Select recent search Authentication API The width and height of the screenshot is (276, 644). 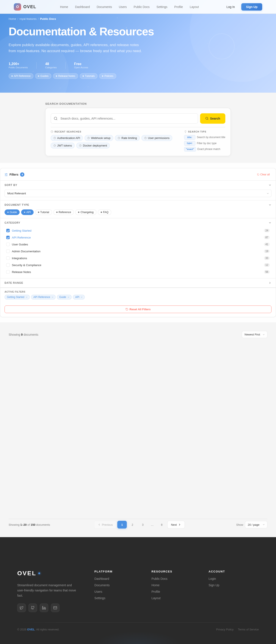point(67,138)
